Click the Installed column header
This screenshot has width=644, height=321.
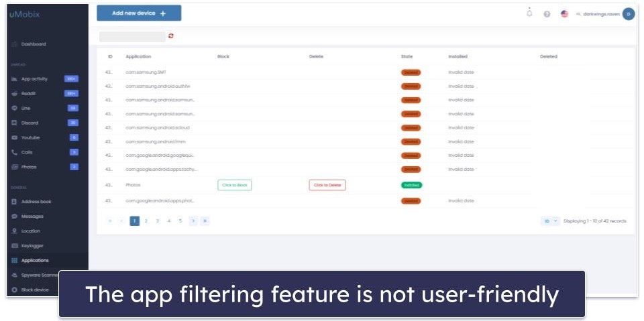(458, 57)
